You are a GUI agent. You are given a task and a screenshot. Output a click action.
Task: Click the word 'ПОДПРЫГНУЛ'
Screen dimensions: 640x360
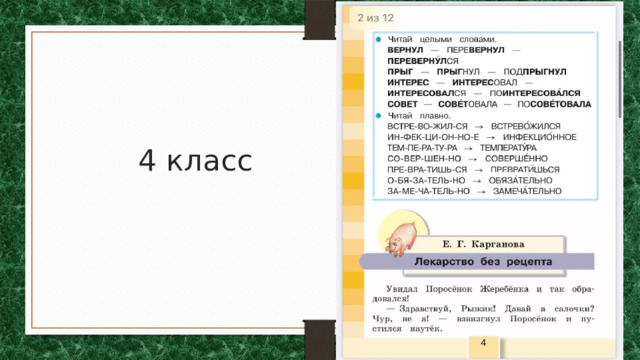pos(535,72)
